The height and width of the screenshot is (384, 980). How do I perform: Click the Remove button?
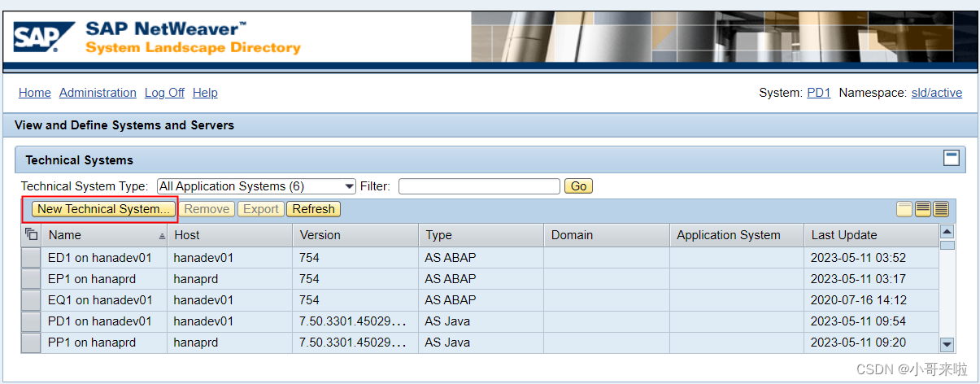click(207, 209)
